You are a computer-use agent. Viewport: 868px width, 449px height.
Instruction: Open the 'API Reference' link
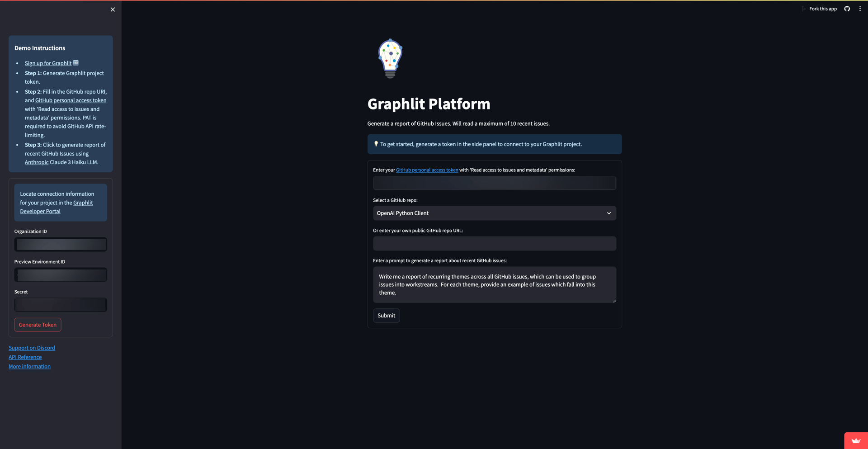25,357
